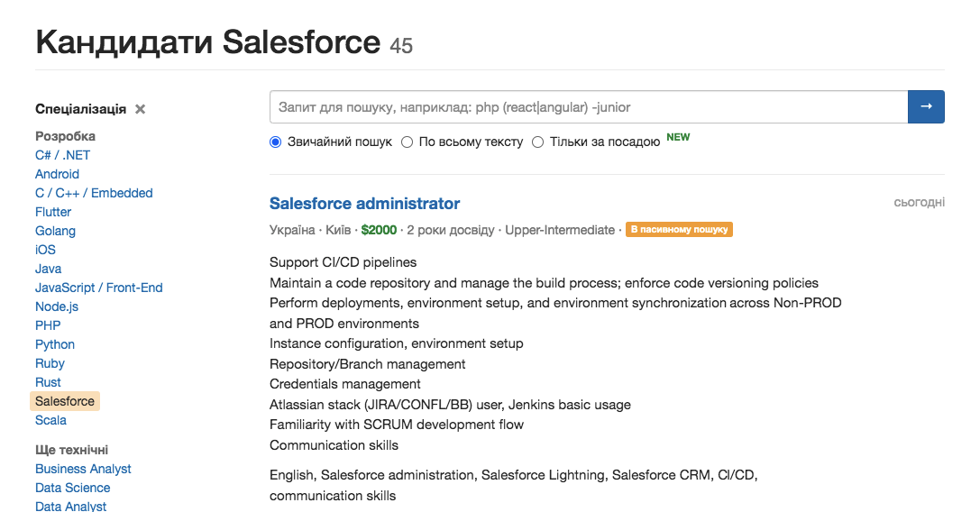This screenshot has width=980, height=512.
Task: Choose the Scala specialization
Action: click(50, 420)
